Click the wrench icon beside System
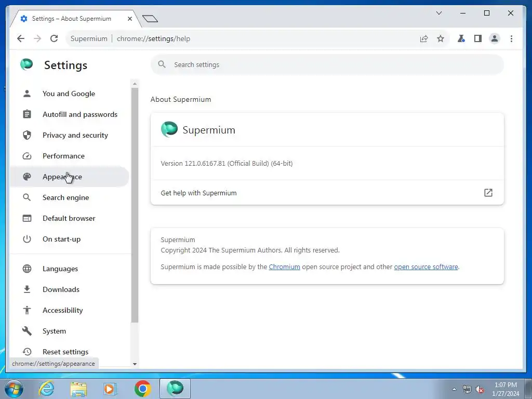Viewport: 532px width, 399px height. point(27,331)
